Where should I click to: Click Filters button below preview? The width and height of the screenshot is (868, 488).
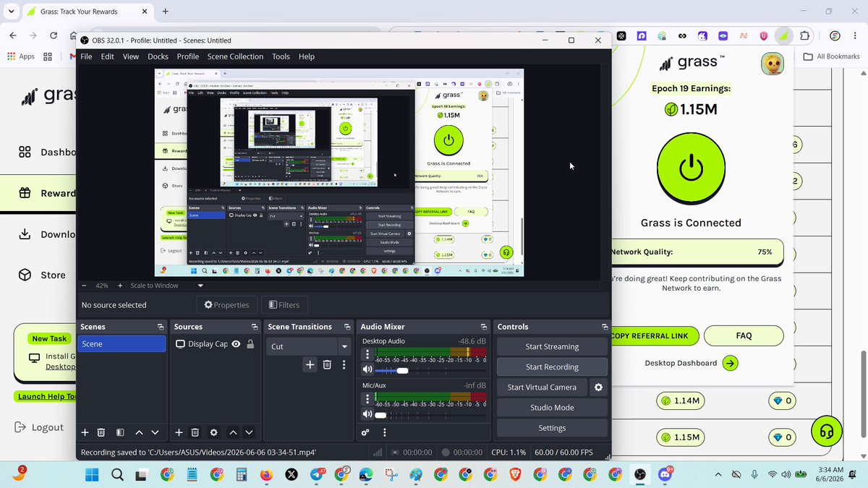[285, 305]
